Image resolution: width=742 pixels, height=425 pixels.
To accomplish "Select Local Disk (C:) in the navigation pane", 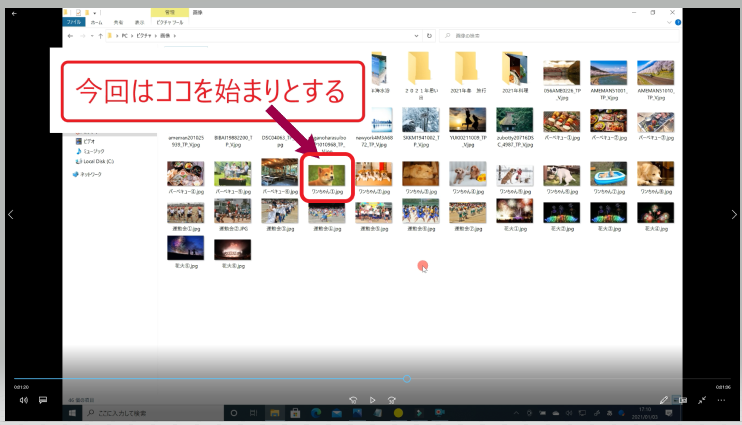I will [x=97, y=160].
